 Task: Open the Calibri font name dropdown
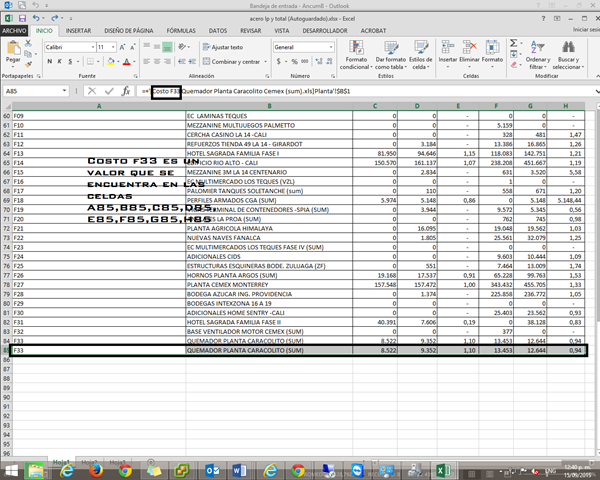click(93, 47)
